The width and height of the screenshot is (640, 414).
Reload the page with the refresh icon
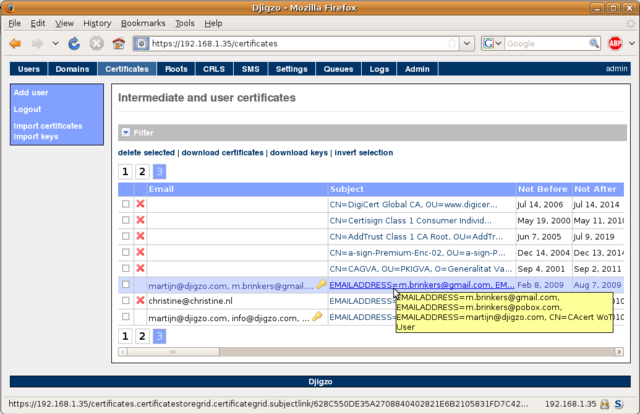(74, 44)
